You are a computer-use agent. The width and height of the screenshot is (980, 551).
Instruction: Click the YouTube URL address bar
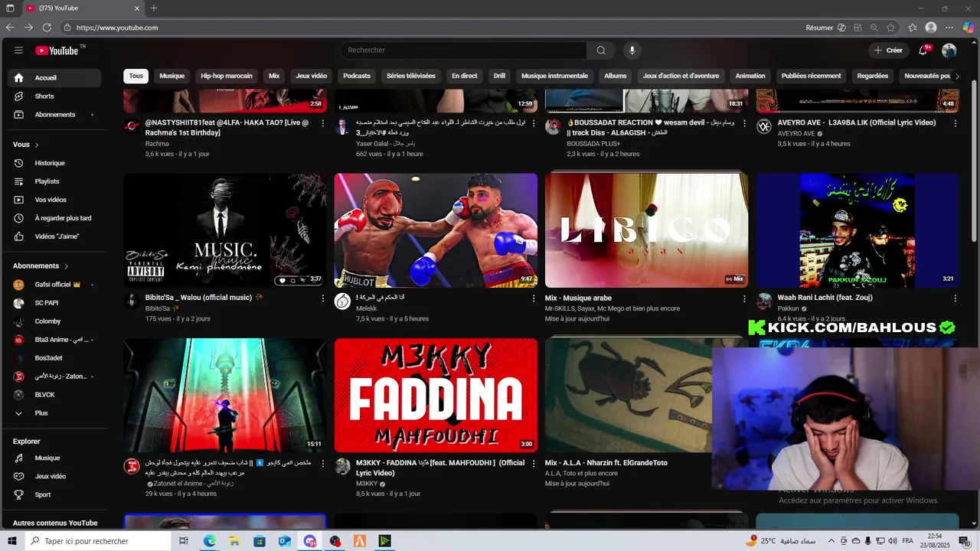[117, 28]
